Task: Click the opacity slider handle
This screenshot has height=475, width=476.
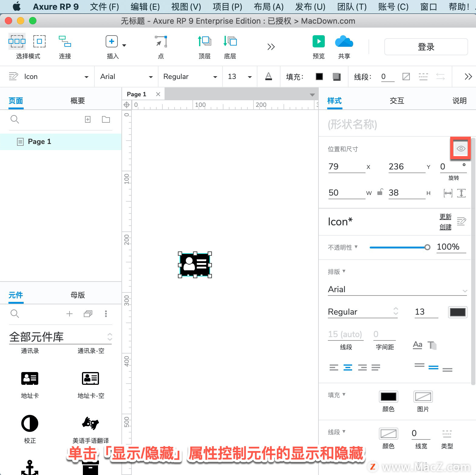Action: click(427, 247)
